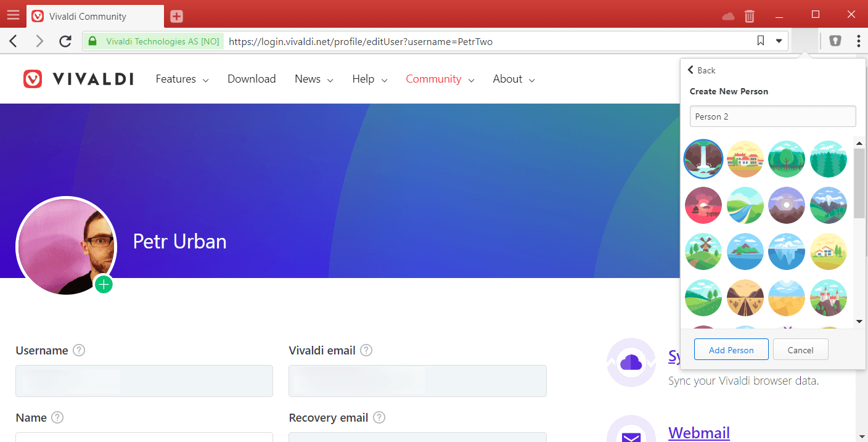Select the pink sunset avatar
Screen dimensions: 868x442
pyautogui.click(x=703, y=205)
